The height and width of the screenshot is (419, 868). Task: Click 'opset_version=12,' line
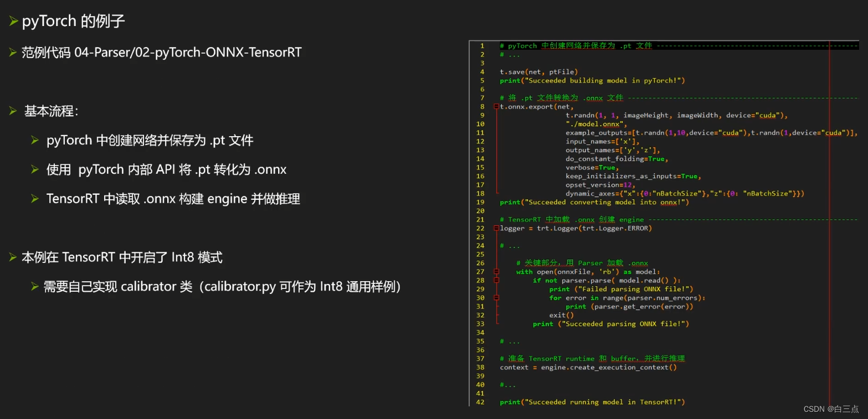(600, 184)
